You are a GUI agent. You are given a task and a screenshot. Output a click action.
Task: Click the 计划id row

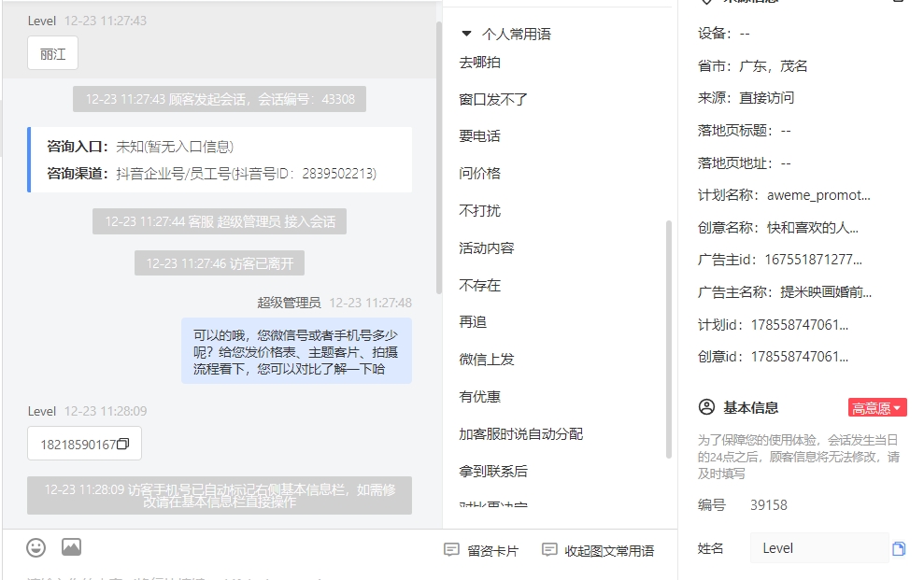(774, 324)
